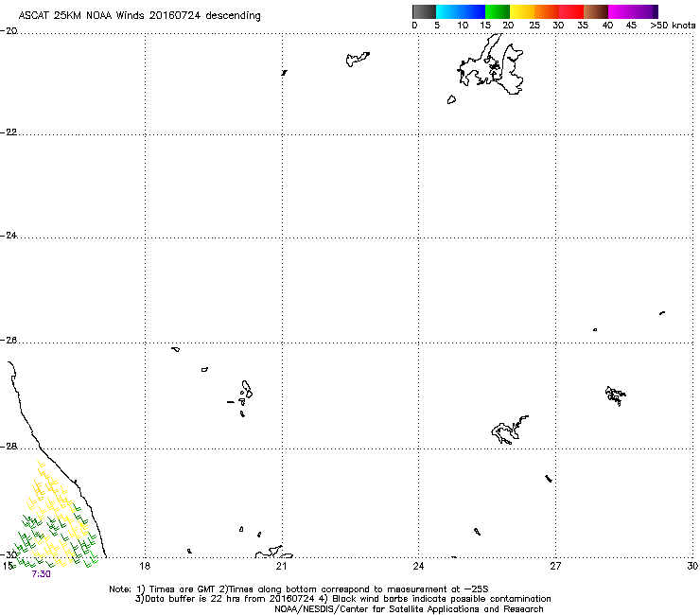This screenshot has width=700, height=615.
Task: Click the '21' longitude axis label
Action: pos(281,566)
